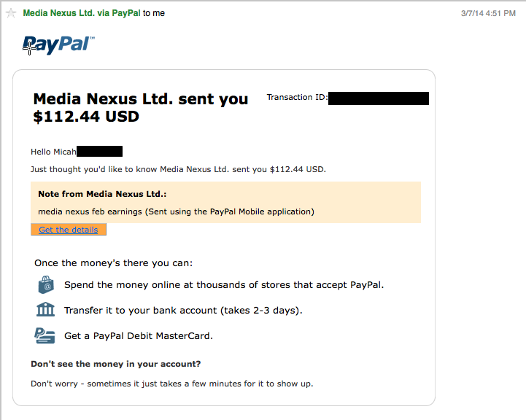Viewport: 526px width, 420px height.
Task: Click the "Transaction ID:" label
Action: point(297,97)
